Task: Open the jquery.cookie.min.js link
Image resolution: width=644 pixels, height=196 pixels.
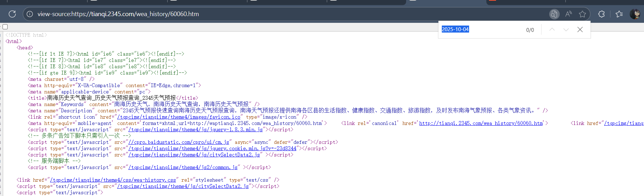Action: (x=212, y=148)
